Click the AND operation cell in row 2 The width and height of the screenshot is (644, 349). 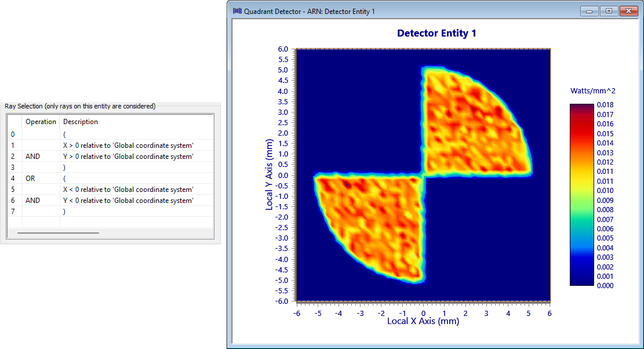click(x=33, y=157)
